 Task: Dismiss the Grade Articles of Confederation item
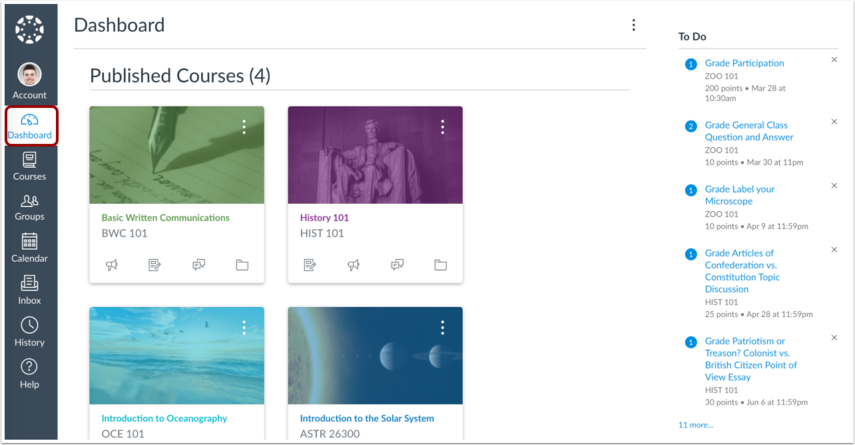834,250
